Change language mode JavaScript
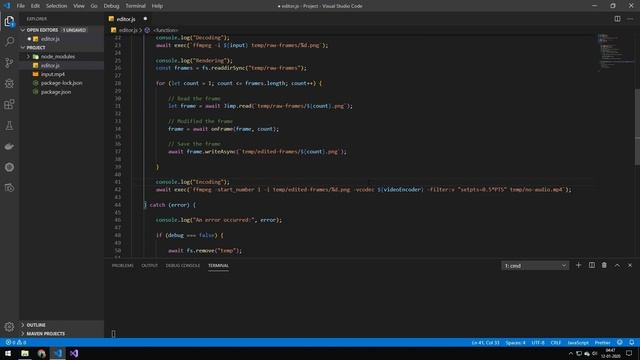This screenshot has height=360, width=640. click(x=578, y=342)
